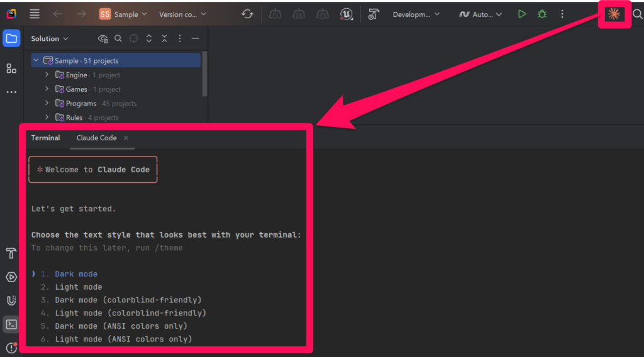Screen dimensions: 644x357
Task: Collapse all nodes in Solution panel
Action: (164, 38)
